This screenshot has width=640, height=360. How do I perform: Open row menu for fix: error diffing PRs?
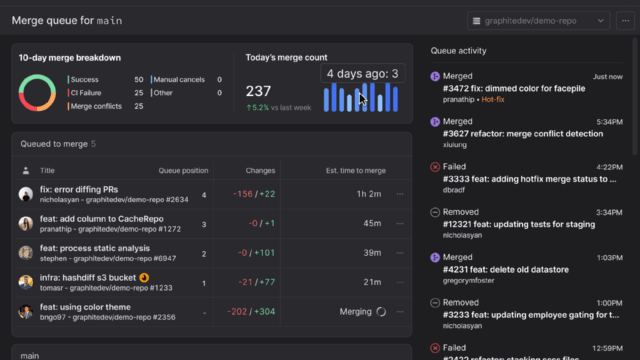coord(400,194)
